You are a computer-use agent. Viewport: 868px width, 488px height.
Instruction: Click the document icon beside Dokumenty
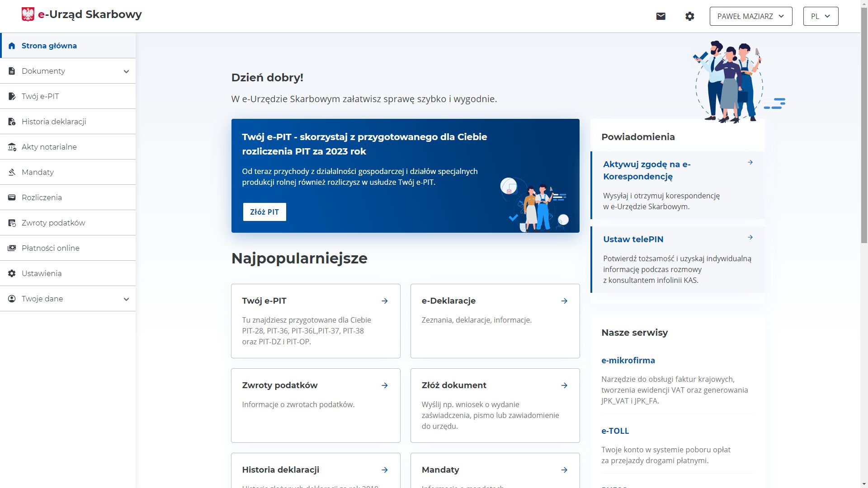12,71
